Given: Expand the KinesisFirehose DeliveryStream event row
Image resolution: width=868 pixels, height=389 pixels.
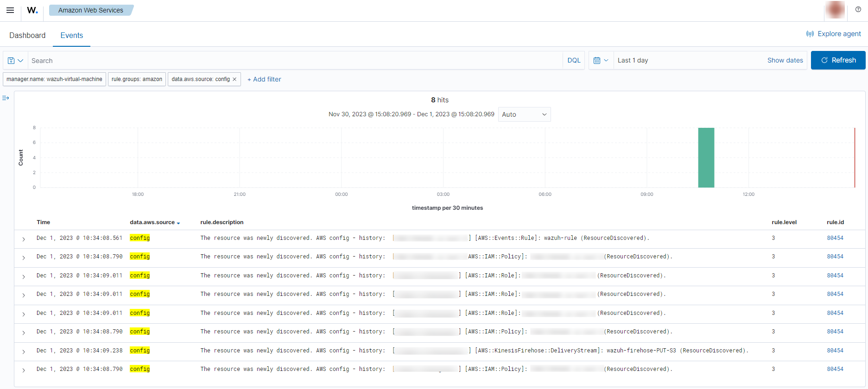Looking at the screenshot, I should pos(24,351).
